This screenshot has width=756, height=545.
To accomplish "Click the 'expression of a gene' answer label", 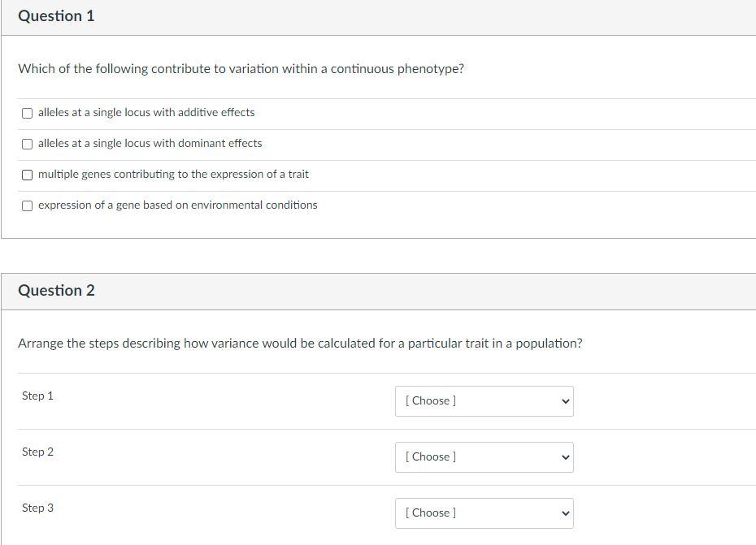I will coord(177,205).
